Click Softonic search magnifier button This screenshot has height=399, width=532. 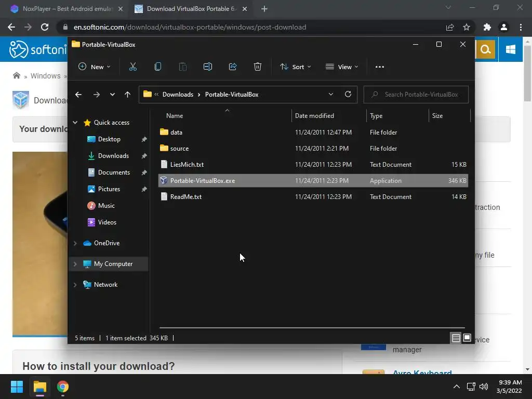[486, 49]
